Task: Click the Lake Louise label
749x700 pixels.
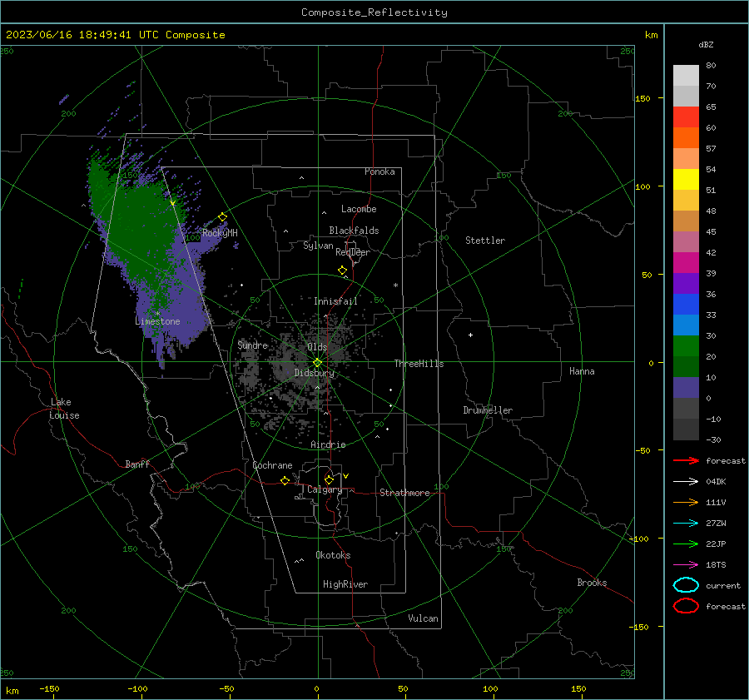Action: coord(64,409)
